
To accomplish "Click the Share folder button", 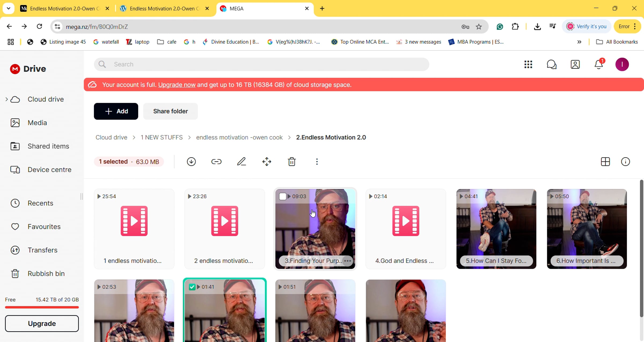I will point(170,111).
